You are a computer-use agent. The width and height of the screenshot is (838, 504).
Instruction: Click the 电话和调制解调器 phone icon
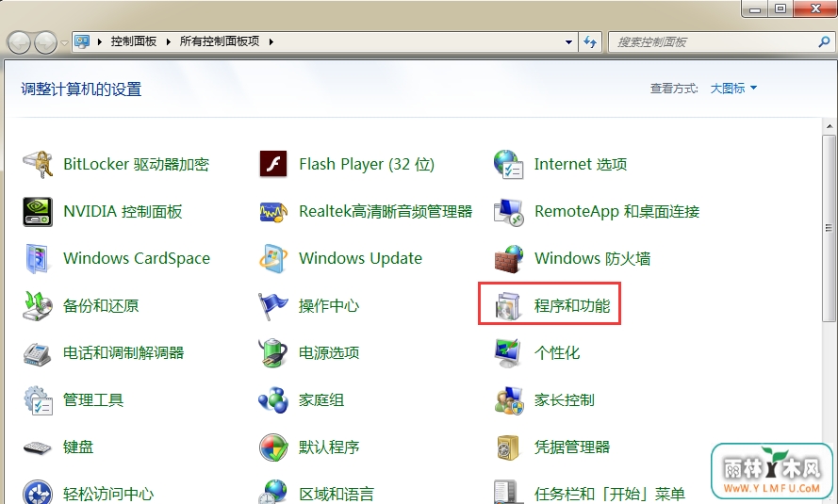[x=38, y=353]
